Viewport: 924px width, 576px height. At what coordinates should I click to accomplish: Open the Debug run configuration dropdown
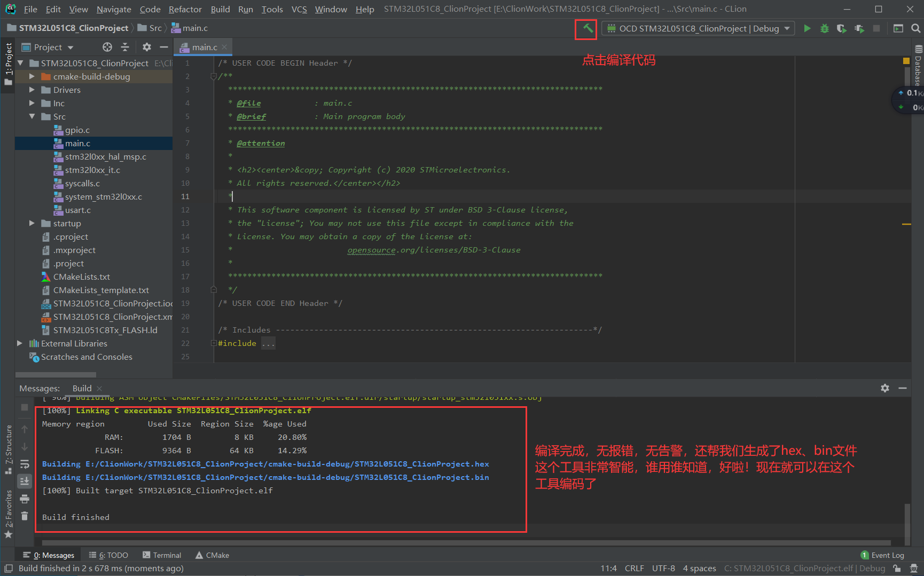pyautogui.click(x=787, y=28)
